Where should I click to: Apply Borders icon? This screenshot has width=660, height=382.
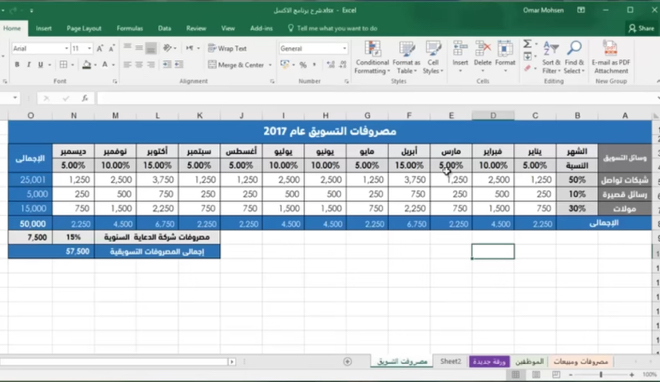click(x=63, y=65)
